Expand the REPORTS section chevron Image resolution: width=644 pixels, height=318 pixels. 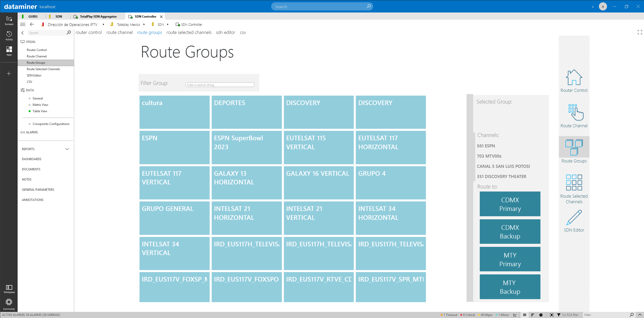(x=67, y=149)
